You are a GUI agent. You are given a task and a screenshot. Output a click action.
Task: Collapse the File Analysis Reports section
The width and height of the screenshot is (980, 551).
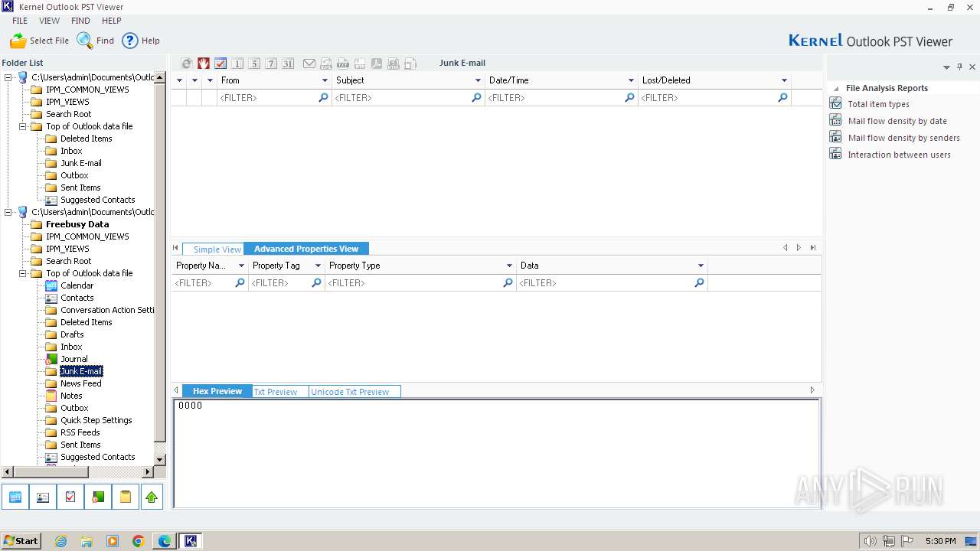click(836, 89)
